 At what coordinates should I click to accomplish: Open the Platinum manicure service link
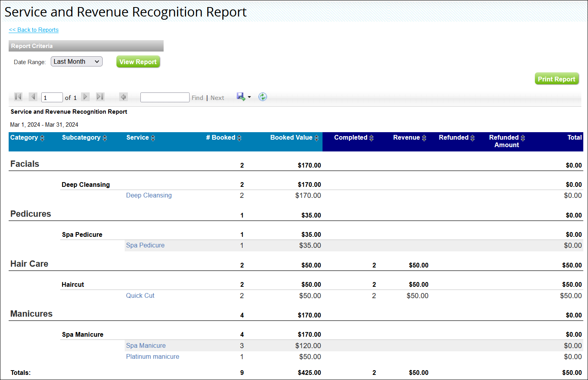point(153,357)
